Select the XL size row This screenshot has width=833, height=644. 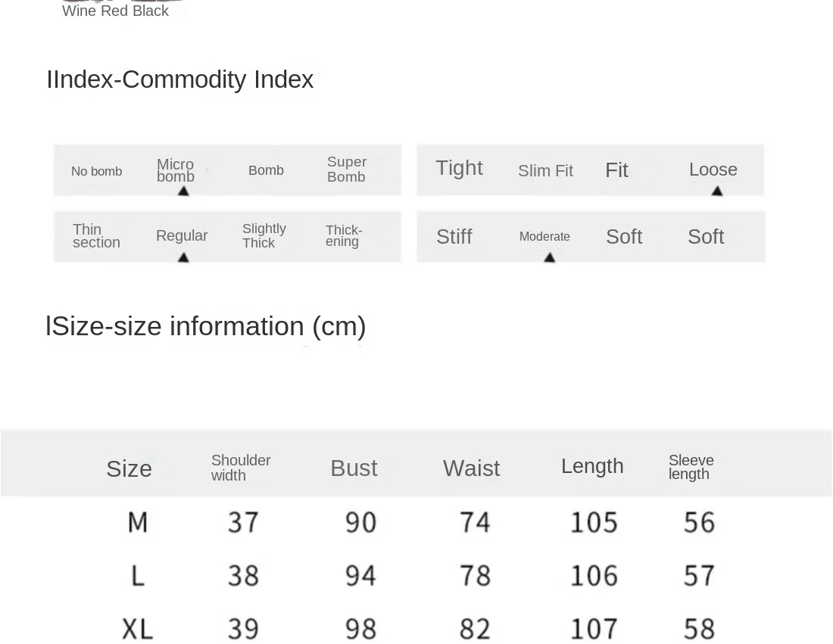pyautogui.click(x=416, y=629)
